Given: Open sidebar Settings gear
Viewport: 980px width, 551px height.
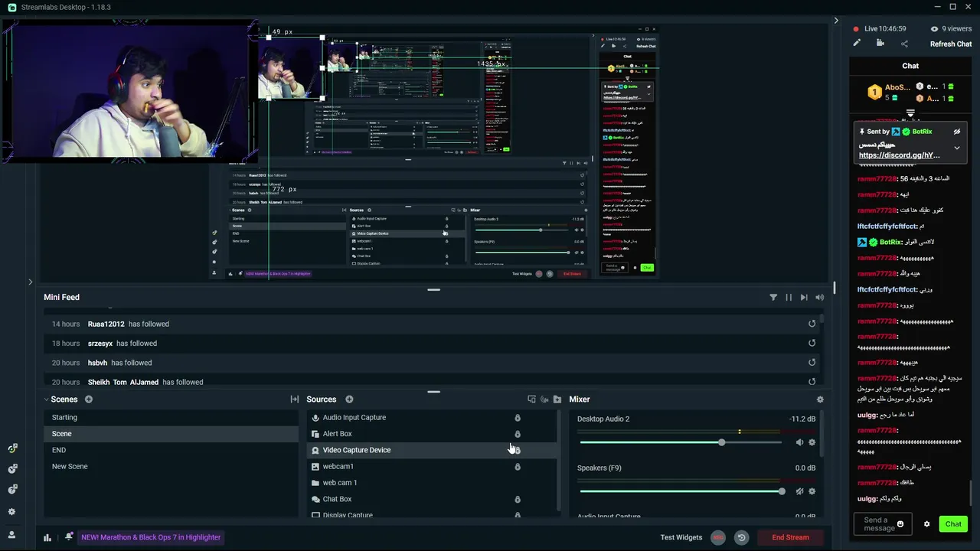Looking at the screenshot, I should (x=11, y=512).
